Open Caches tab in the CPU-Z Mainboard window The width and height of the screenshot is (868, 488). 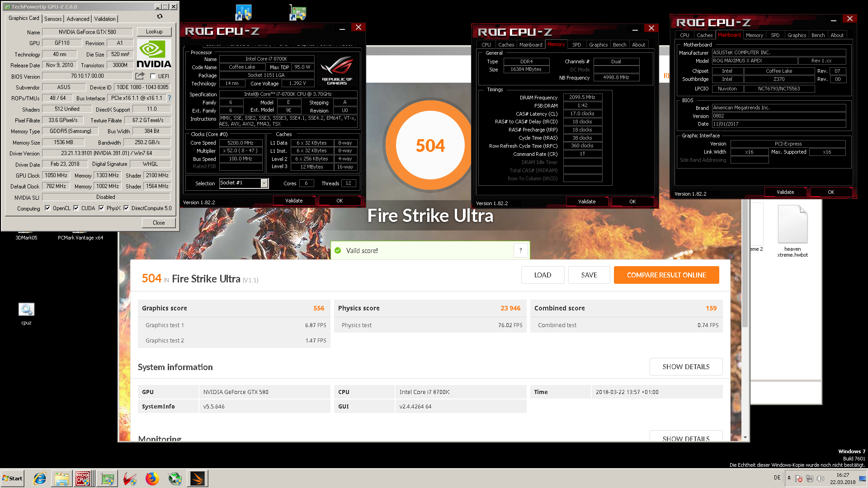(704, 35)
